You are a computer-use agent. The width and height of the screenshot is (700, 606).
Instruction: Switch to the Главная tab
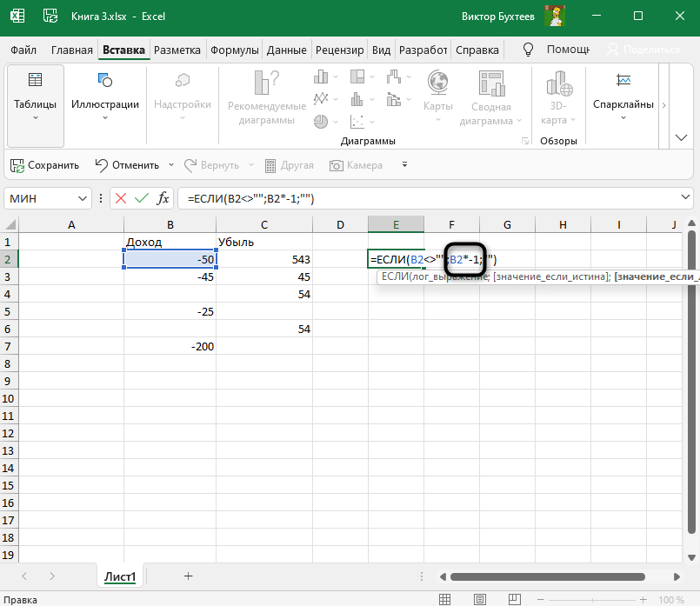74,50
